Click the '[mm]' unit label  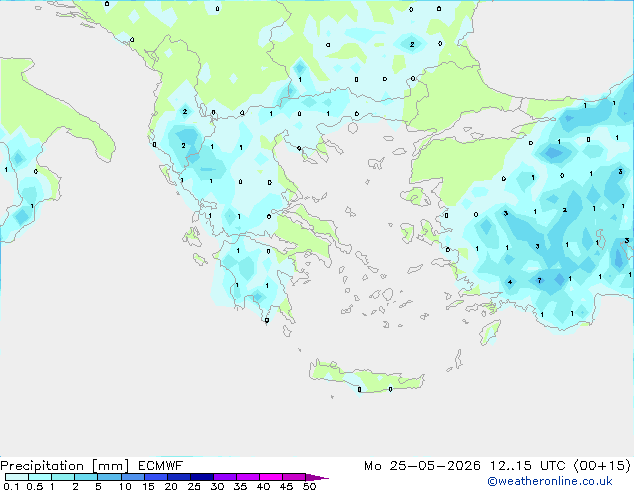110,466
